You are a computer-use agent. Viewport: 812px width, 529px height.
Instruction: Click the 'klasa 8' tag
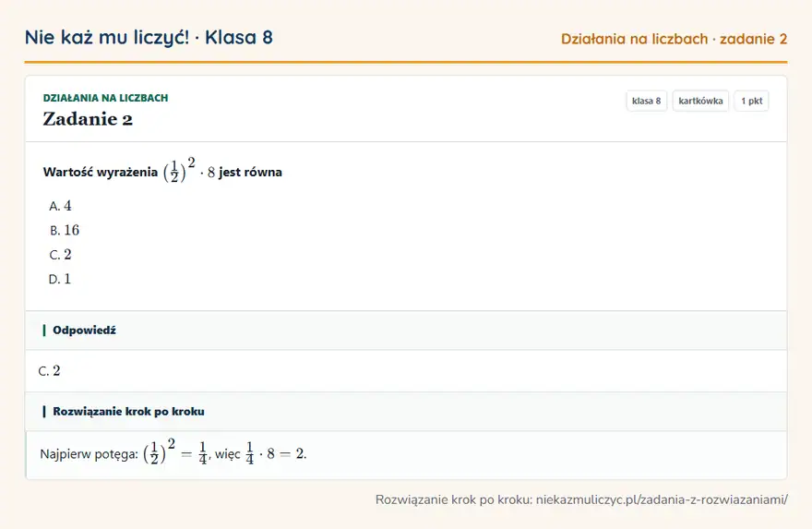point(646,101)
